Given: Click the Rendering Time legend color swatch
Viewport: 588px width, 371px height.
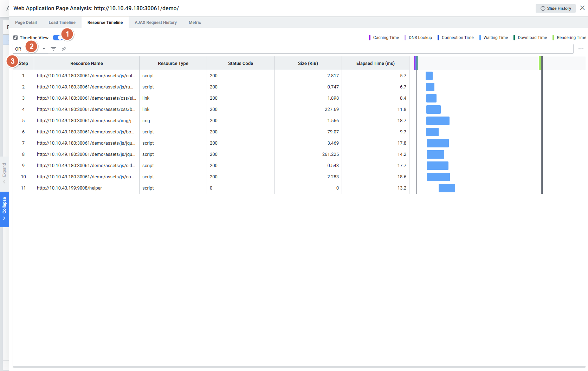Looking at the screenshot, I should click(x=553, y=38).
